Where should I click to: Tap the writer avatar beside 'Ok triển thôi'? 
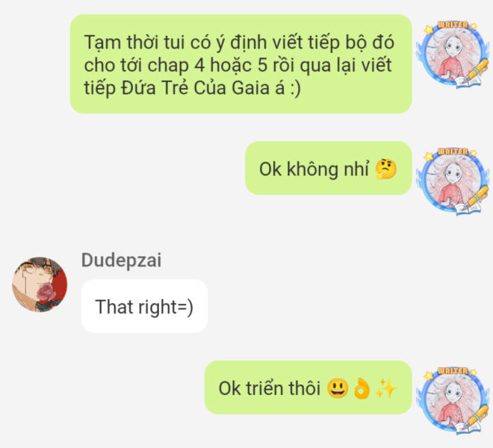453,400
